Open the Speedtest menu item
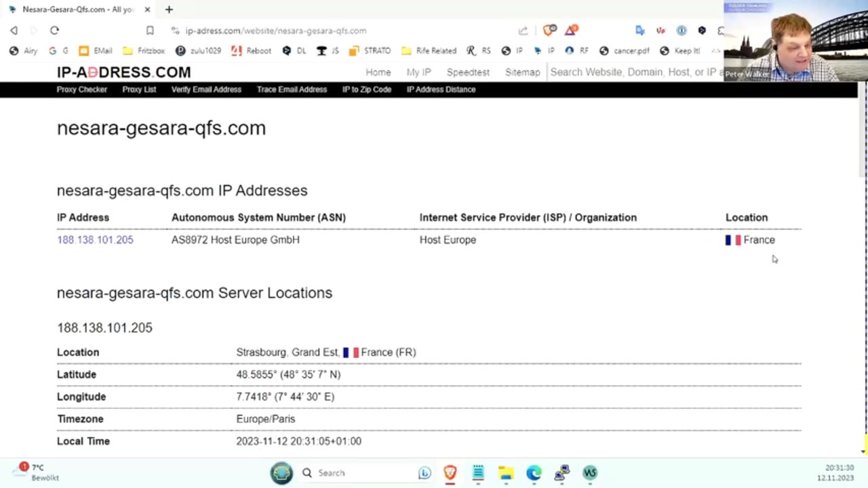The height and width of the screenshot is (488, 868). pos(468,72)
